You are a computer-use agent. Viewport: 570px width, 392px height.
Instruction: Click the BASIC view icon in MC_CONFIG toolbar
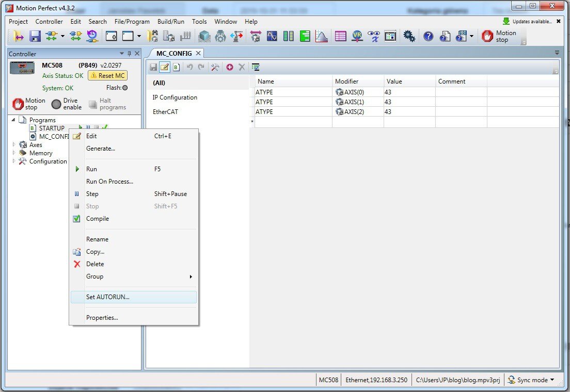click(176, 67)
